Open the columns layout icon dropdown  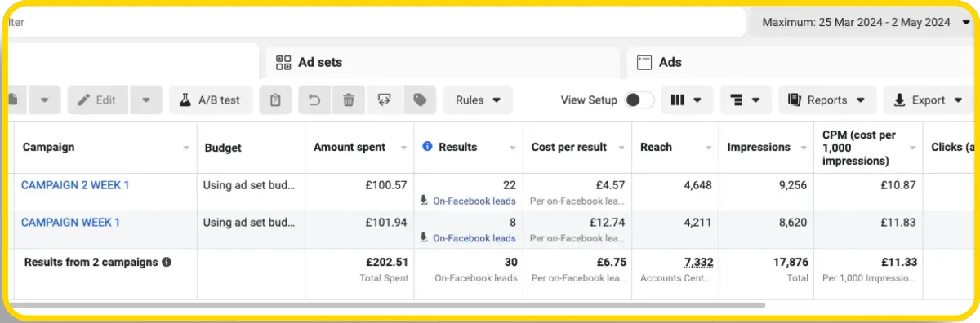pos(687,100)
